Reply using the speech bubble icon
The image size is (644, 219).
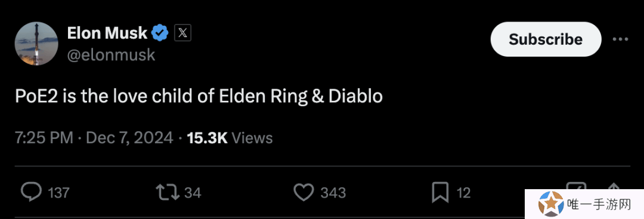click(x=31, y=192)
